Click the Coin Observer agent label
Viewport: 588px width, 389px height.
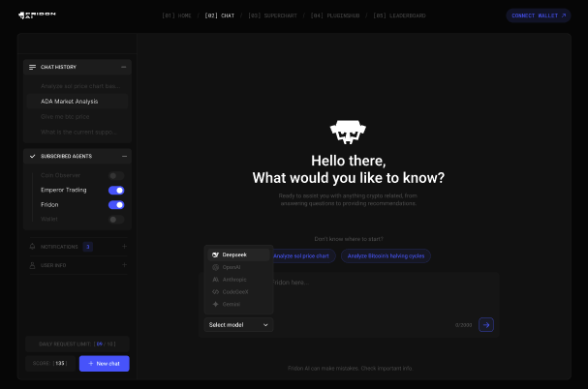60,175
